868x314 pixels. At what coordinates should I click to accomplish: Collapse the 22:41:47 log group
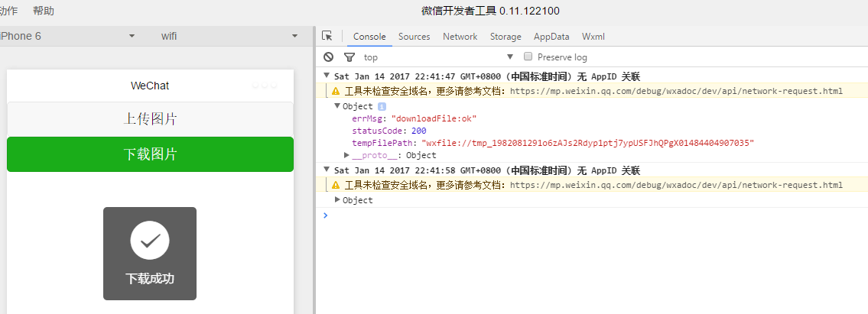327,76
